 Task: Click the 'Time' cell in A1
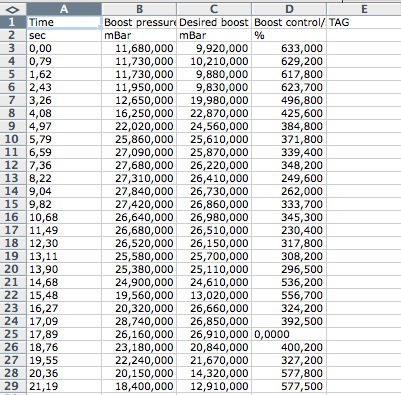tap(64, 22)
